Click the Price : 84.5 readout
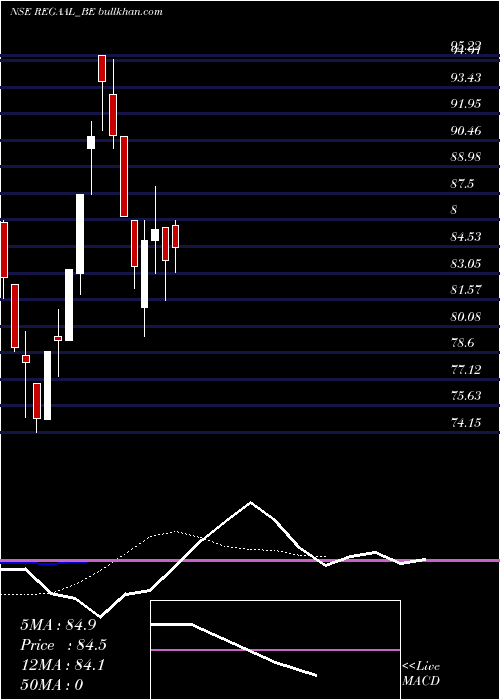Screen dimensions: 500x700 63,645
